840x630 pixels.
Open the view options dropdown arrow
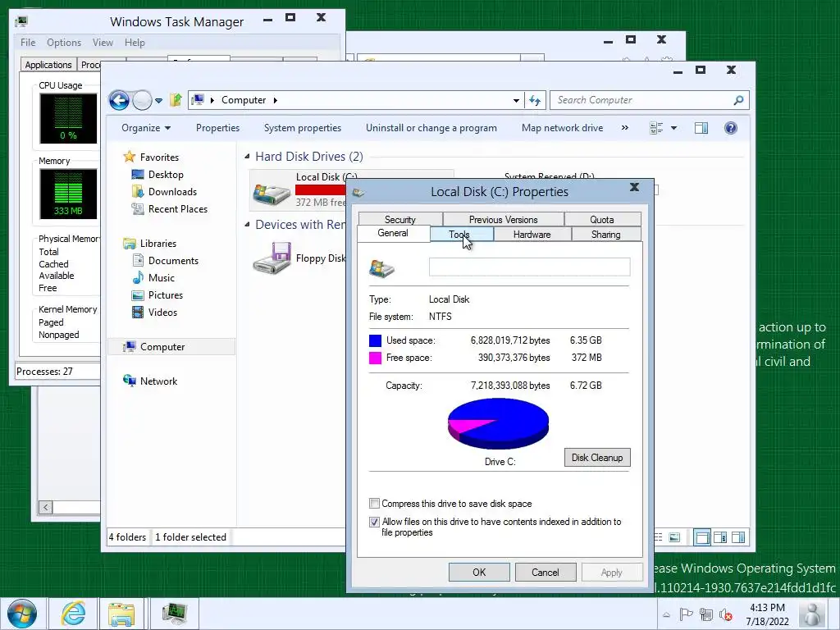(x=674, y=128)
